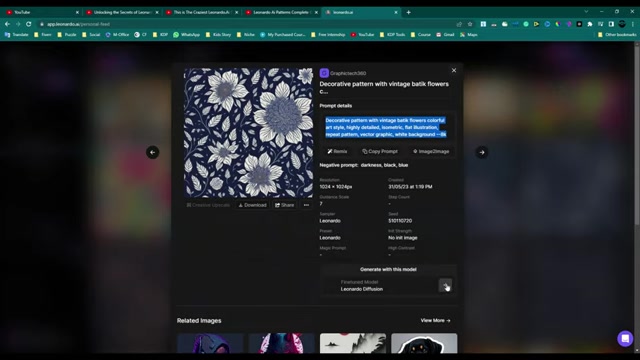Viewport: 640px width, 360px height.
Task: Click the Creative Upscale button
Action: [x=208, y=205]
